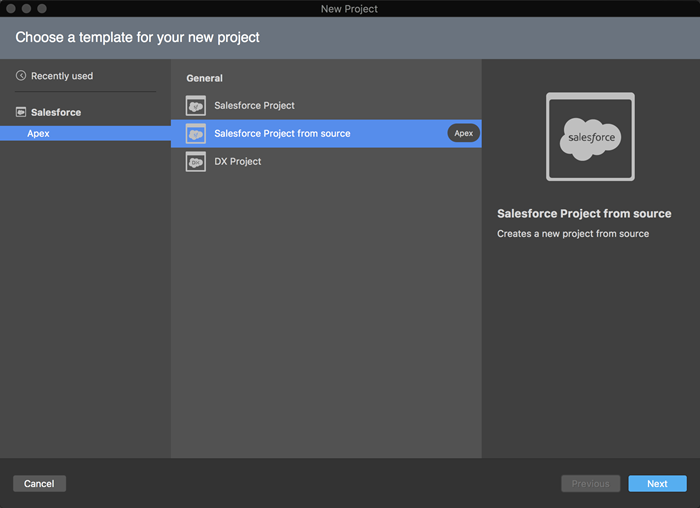Click the Next button
Screen dimensions: 700x508
[x=657, y=483]
